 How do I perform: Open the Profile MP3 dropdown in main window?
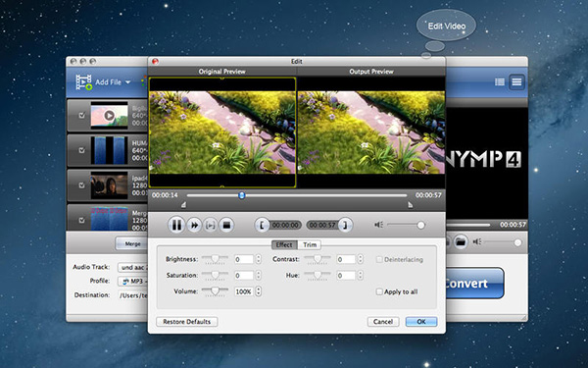point(132,281)
